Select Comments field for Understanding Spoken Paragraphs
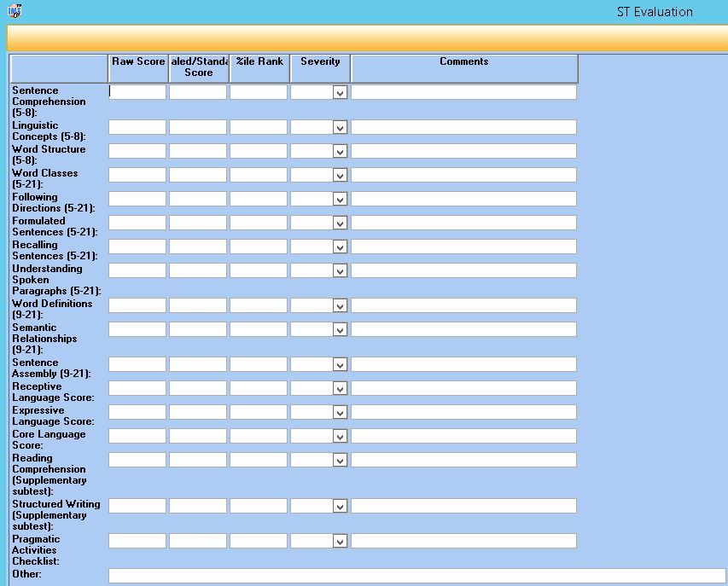Viewport: 728px width, 586px height. point(463,270)
